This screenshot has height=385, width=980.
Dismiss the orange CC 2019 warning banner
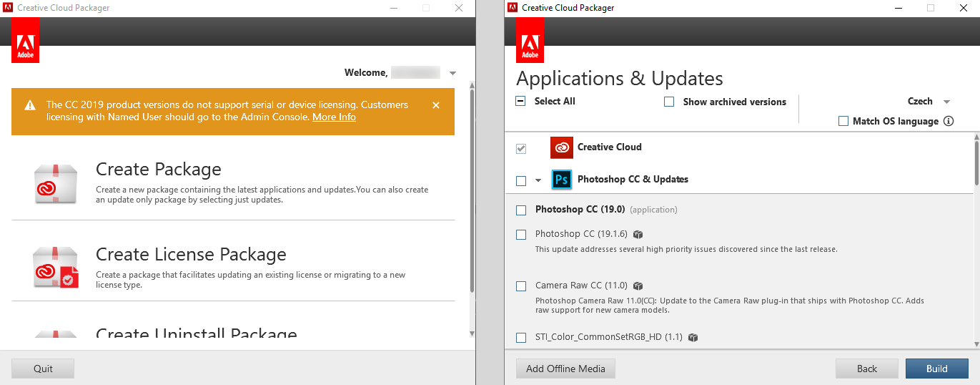pyautogui.click(x=436, y=105)
